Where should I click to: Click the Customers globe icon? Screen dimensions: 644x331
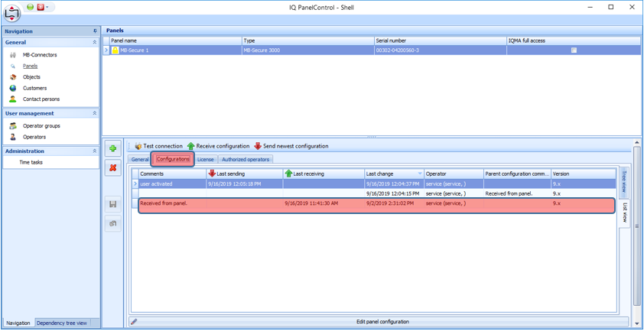click(x=13, y=88)
